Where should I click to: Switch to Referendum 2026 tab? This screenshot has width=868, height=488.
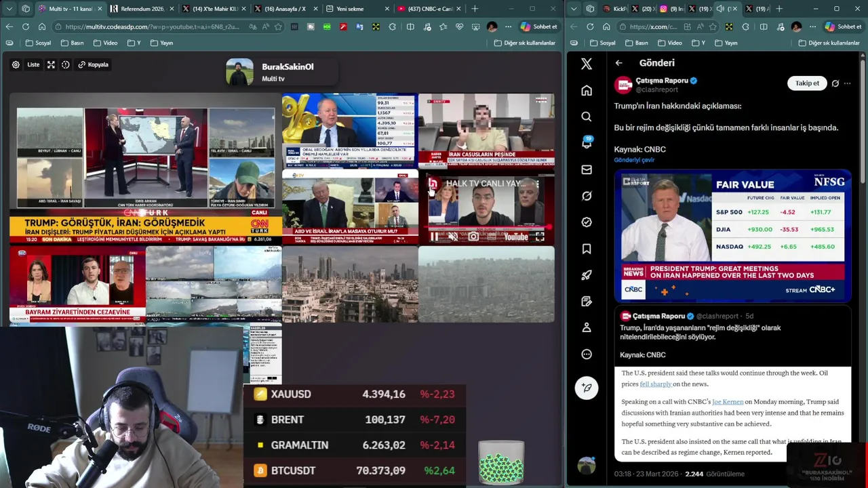point(142,9)
